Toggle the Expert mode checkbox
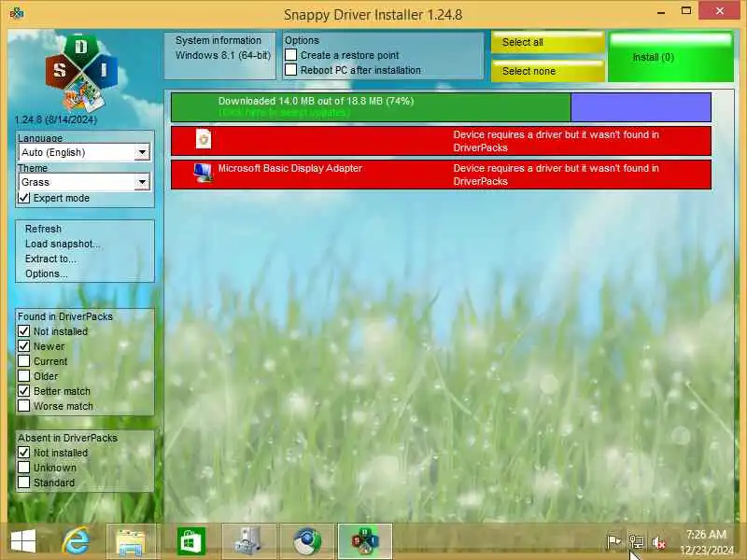The width and height of the screenshot is (747, 560). [x=24, y=198]
